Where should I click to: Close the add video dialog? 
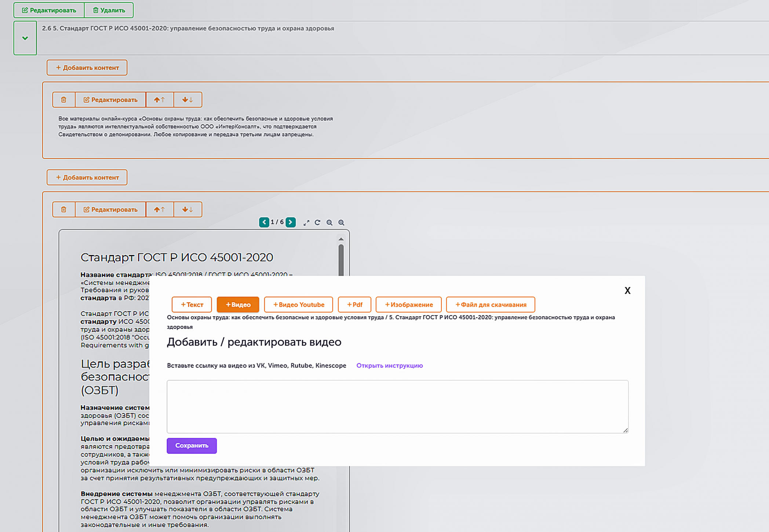tap(628, 291)
